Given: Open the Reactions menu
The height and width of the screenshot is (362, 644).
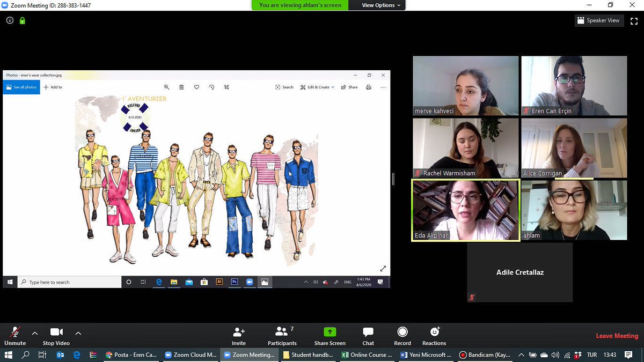Looking at the screenshot, I should click(434, 336).
